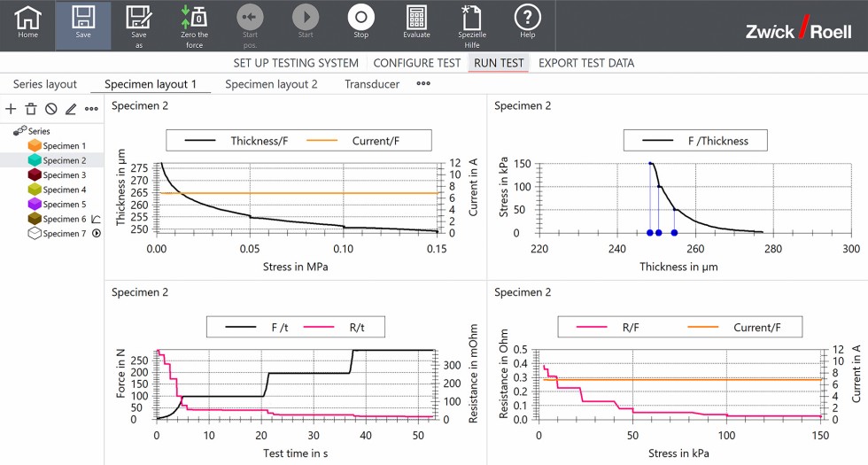The height and width of the screenshot is (465, 868).
Task: Stop the running test
Action: coord(360,23)
